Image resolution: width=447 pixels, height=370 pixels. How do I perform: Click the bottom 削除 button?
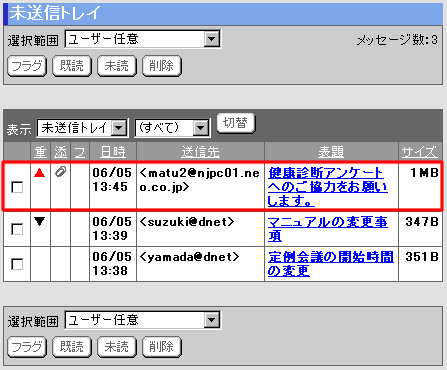162,347
